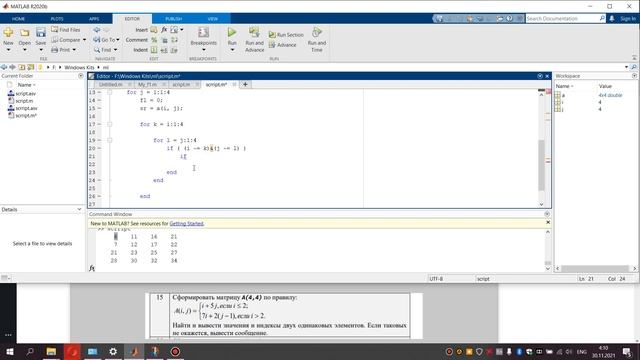Viewport: 640px width, 360px height.
Task: Click the Up One Level folder icon
Action: coord(22,67)
